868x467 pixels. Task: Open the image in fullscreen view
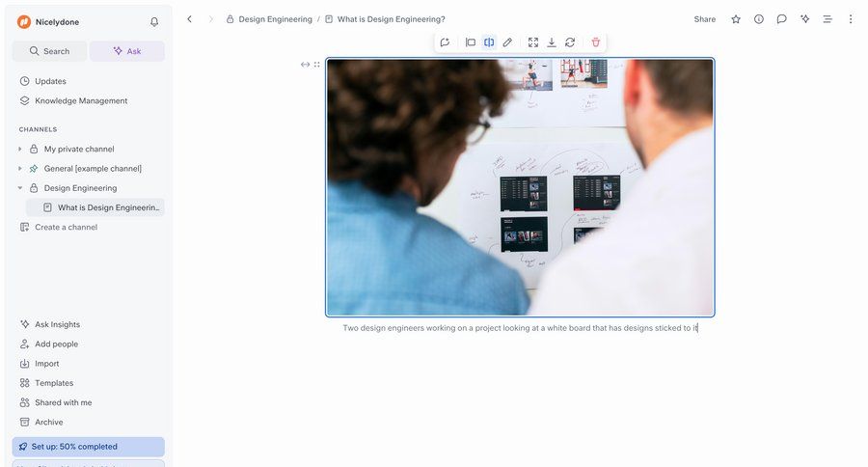click(x=533, y=42)
